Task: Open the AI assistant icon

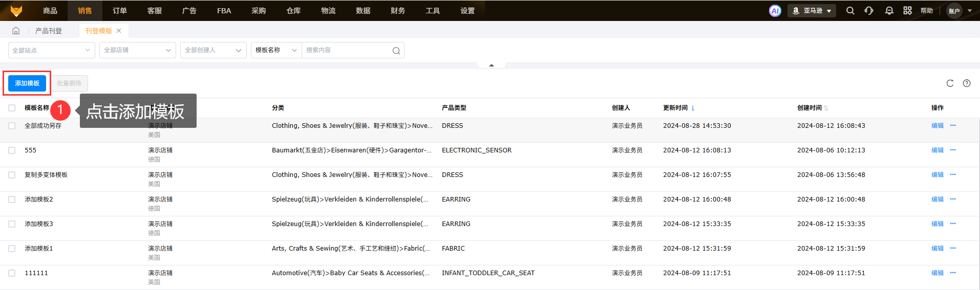Action: pyautogui.click(x=775, y=11)
